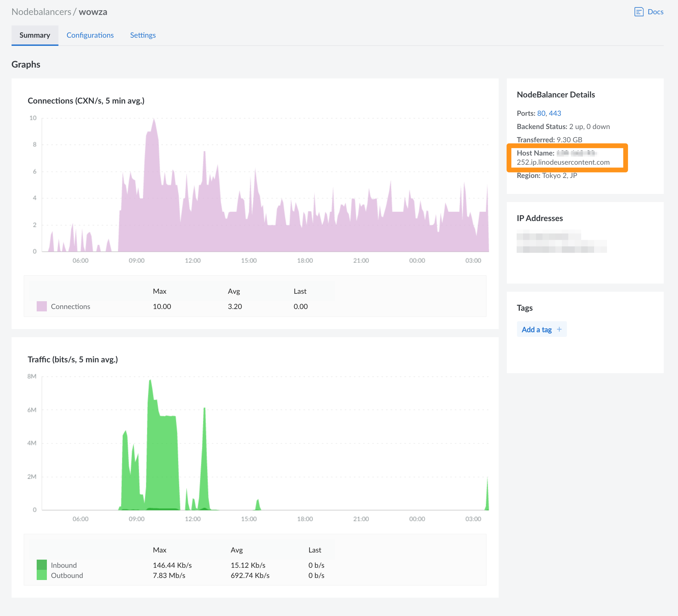This screenshot has height=616, width=678.
Task: Click the Inbound legend color swatch
Action: point(41,565)
